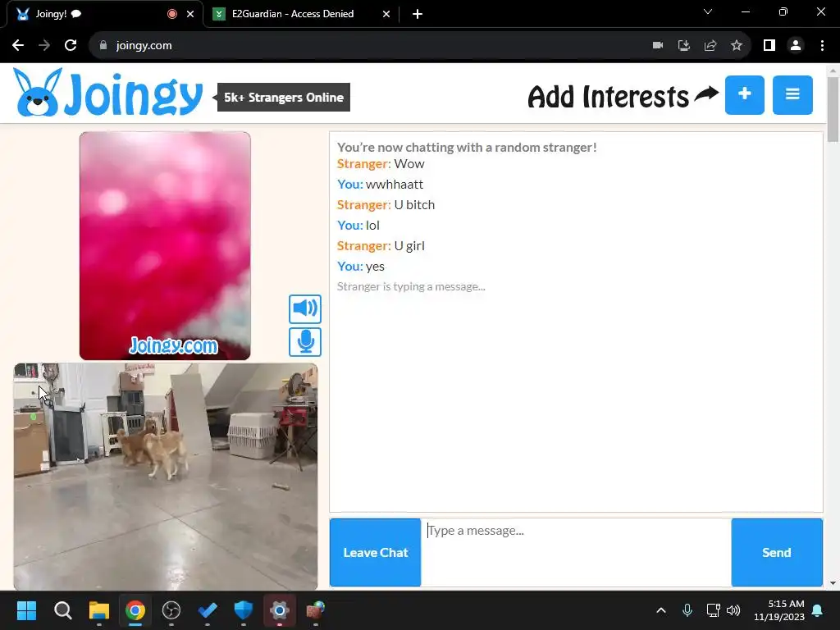Click the Add Interests label
The width and height of the screenshot is (840, 630).
tap(608, 97)
